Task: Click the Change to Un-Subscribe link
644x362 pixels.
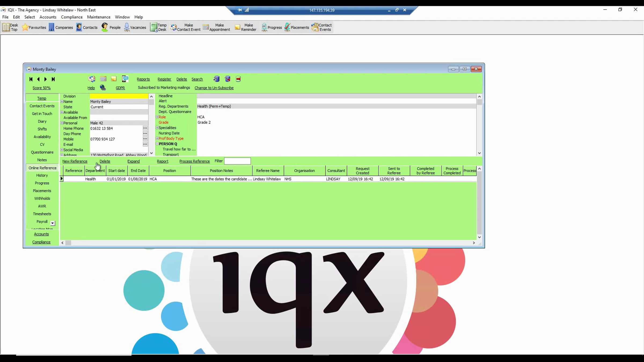Action: (214, 88)
